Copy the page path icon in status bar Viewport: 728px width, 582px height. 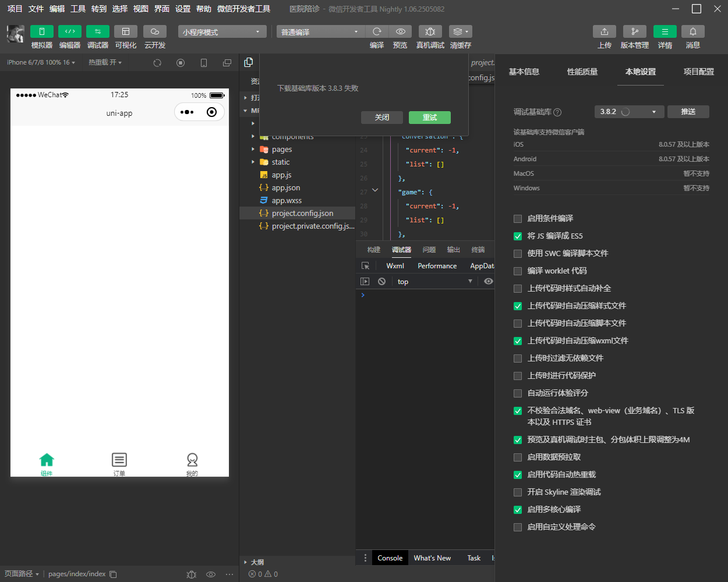click(x=113, y=574)
